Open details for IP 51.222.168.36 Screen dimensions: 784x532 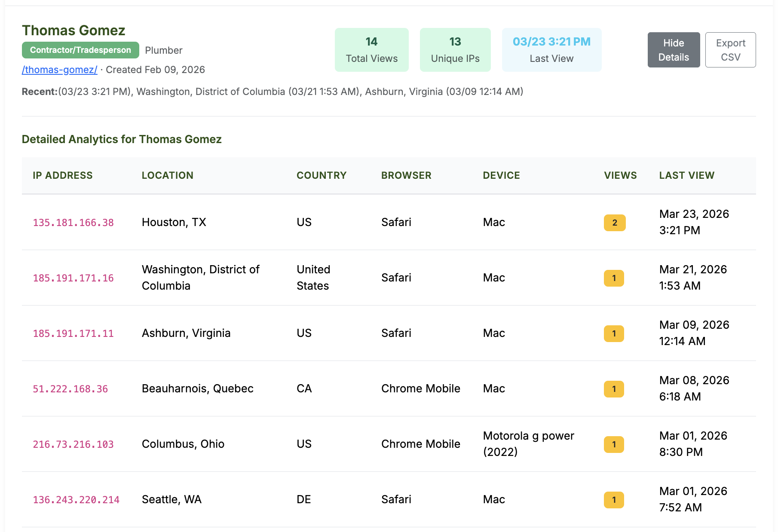(x=70, y=389)
